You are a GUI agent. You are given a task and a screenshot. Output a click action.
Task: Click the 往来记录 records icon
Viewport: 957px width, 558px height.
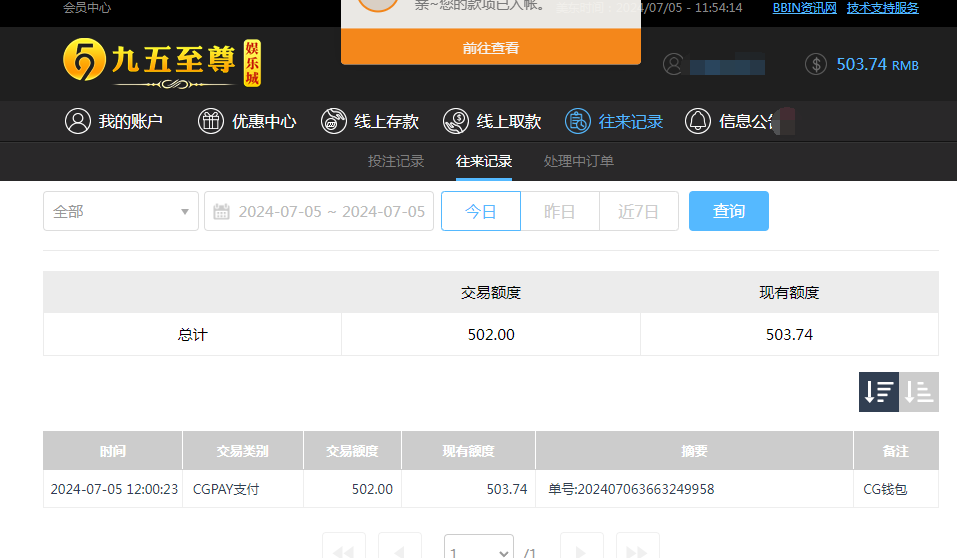coord(578,121)
